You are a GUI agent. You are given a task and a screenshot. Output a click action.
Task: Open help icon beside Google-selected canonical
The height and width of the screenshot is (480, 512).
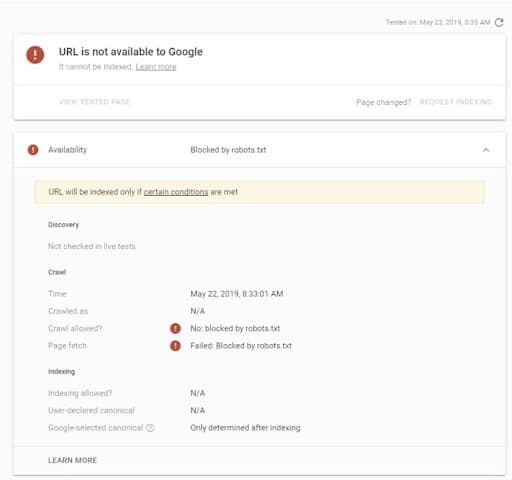pyautogui.click(x=150, y=428)
